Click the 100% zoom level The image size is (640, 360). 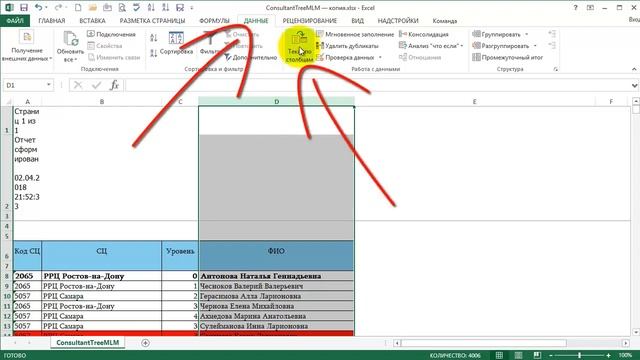625,355
